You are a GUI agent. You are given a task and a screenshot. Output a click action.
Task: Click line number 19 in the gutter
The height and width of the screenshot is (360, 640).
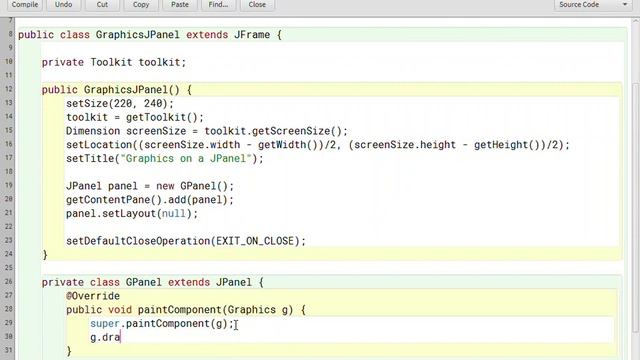tap(9, 186)
